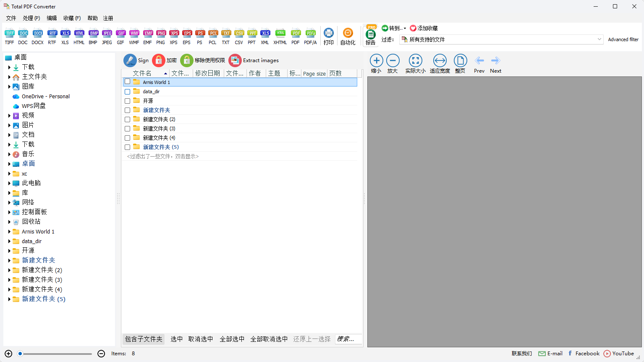Image resolution: width=644 pixels, height=362 pixels.
Task: Convert to TIFF format icon
Action: 9,37
